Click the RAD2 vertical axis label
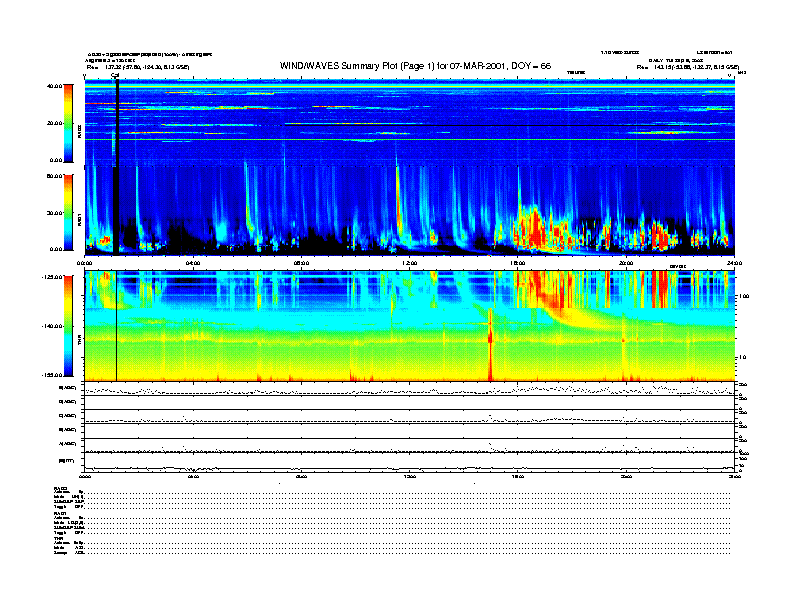Image resolution: width=792 pixels, height=612 pixels. [x=79, y=132]
